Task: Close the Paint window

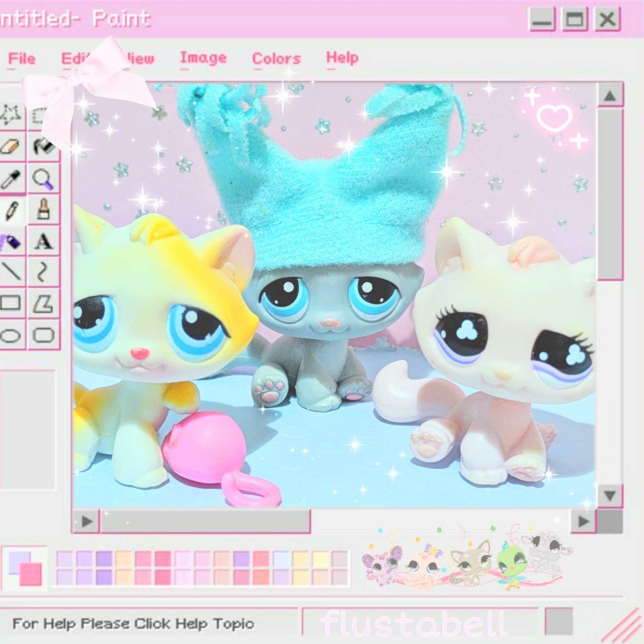Action: coord(608,19)
